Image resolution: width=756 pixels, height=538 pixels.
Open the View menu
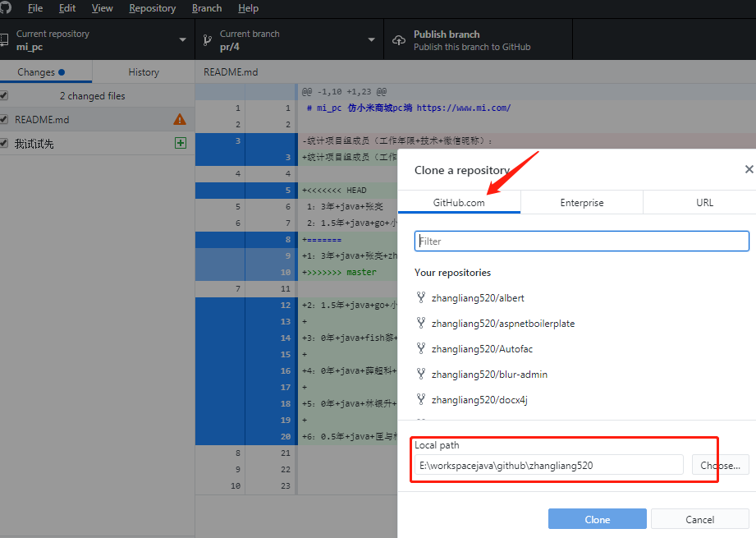click(x=103, y=8)
